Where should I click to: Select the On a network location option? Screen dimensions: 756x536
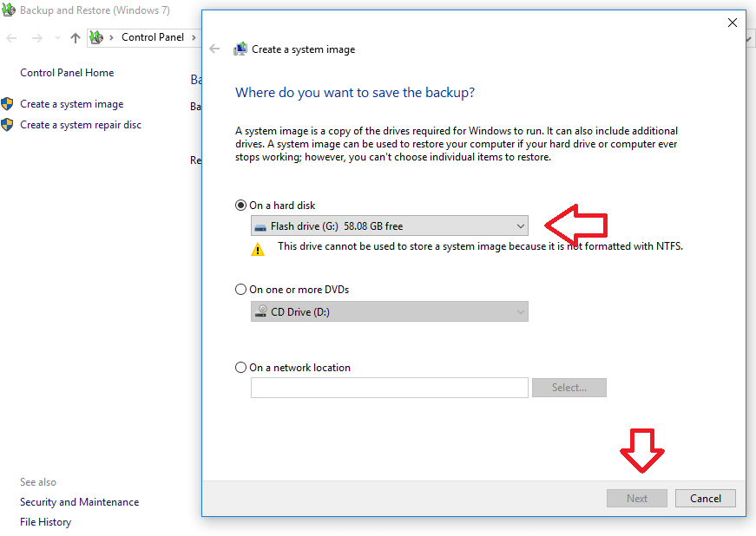coord(241,368)
